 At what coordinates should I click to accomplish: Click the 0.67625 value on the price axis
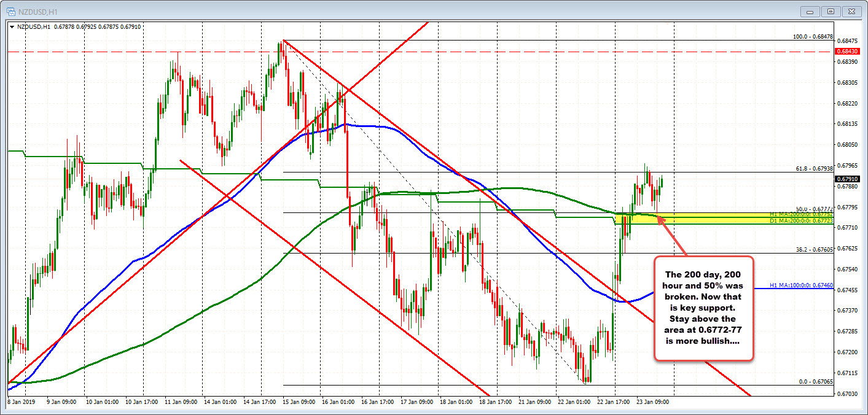point(848,248)
